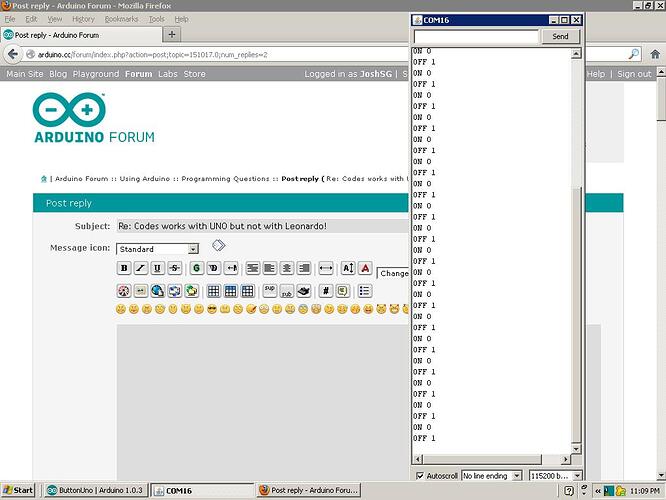The height and width of the screenshot is (500, 666).
Task: Open Blog link in Arduino nav
Action: [58, 74]
